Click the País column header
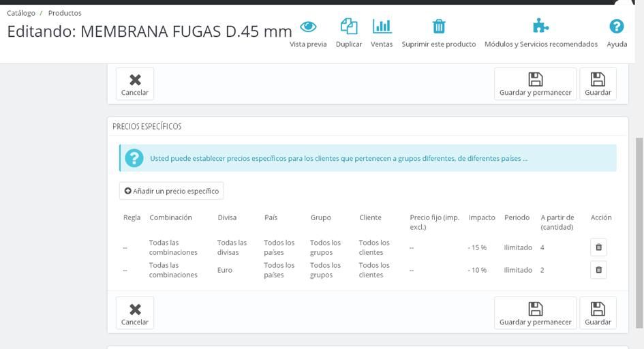 click(271, 217)
